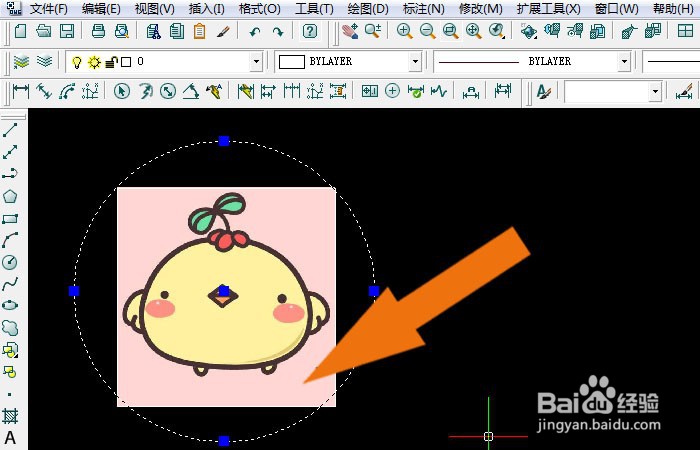Select the Angular Dimension tool

point(191,92)
